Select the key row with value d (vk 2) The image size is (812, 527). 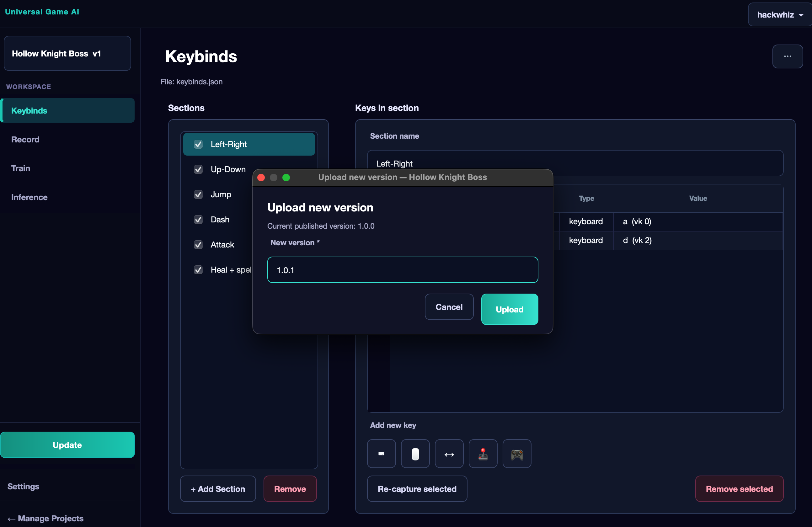tap(668, 241)
